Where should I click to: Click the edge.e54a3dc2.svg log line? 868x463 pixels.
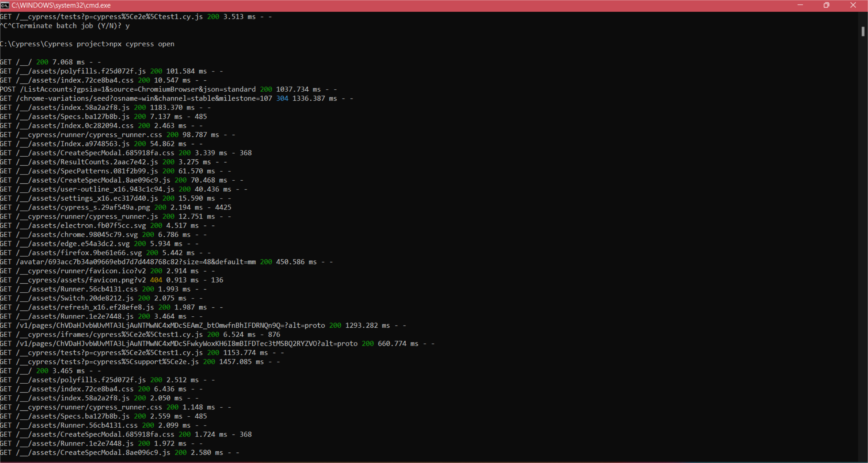[99, 244]
